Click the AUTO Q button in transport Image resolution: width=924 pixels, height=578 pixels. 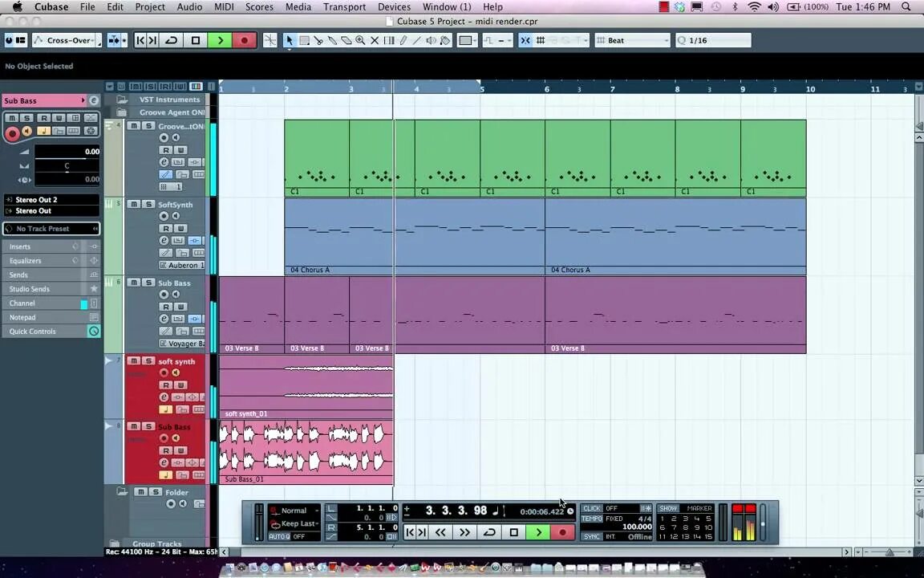(279, 537)
